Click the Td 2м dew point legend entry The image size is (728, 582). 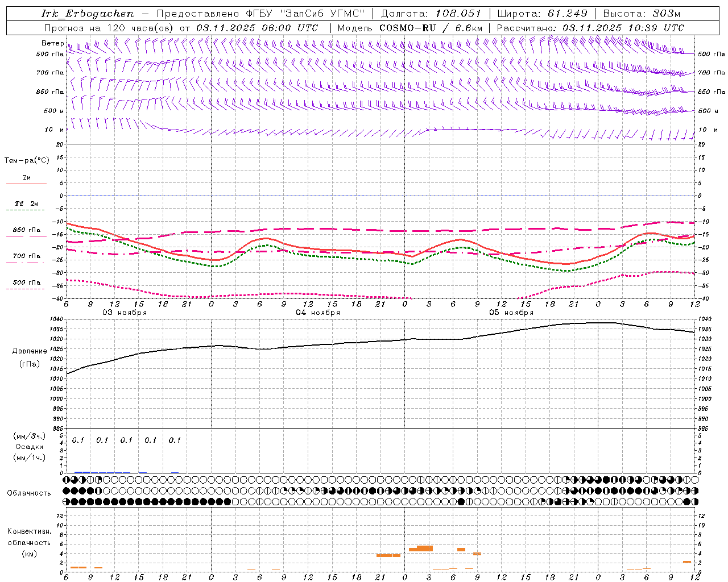(26, 203)
